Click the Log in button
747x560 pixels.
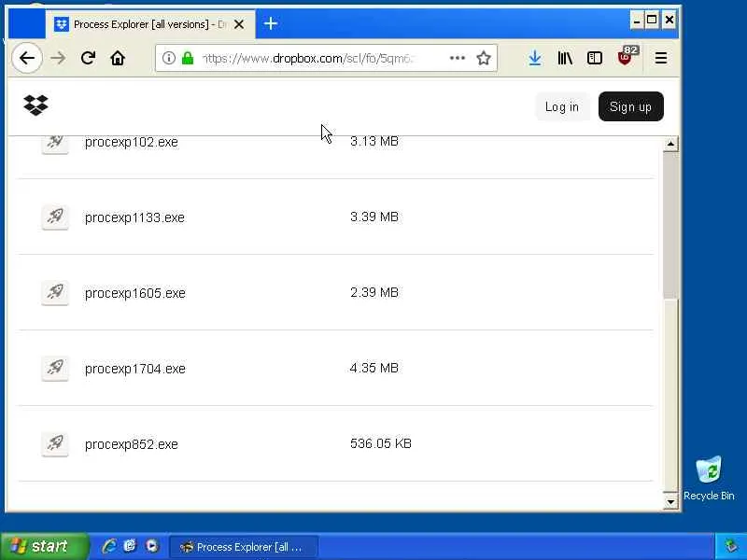point(562,106)
